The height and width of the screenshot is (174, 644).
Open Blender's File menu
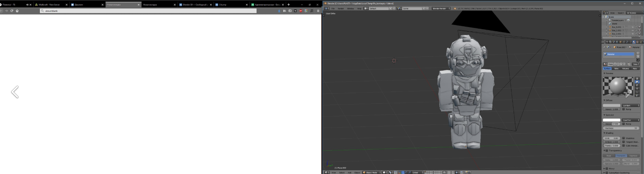click(333, 8)
